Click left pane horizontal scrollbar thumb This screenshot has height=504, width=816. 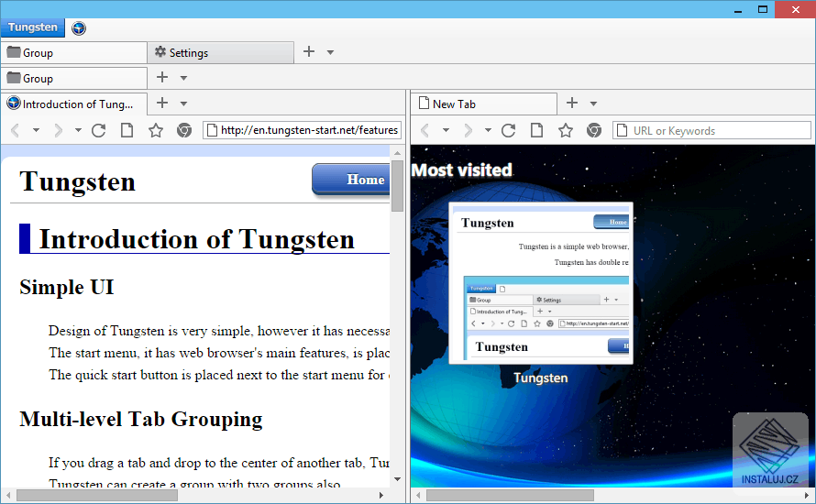97,495
